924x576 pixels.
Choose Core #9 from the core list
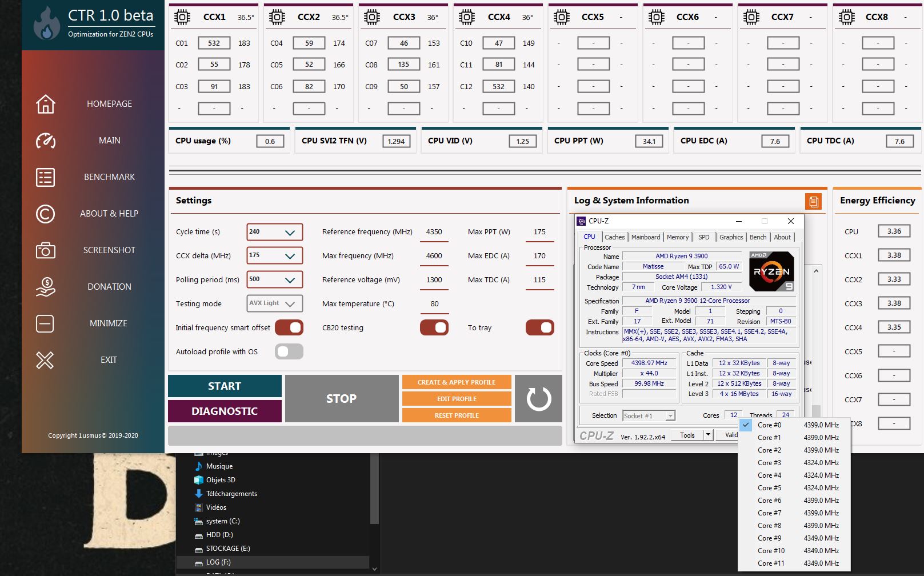pos(794,538)
